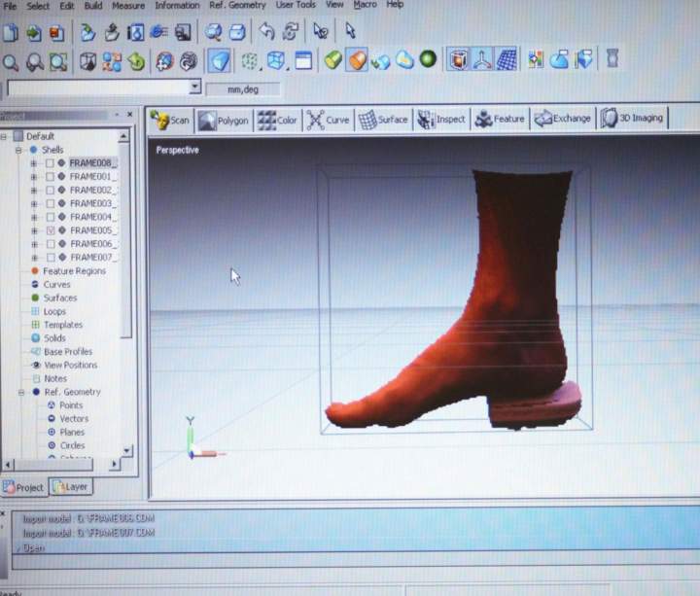Click the mm,deg units button
The width and height of the screenshot is (700, 596).
243,89
